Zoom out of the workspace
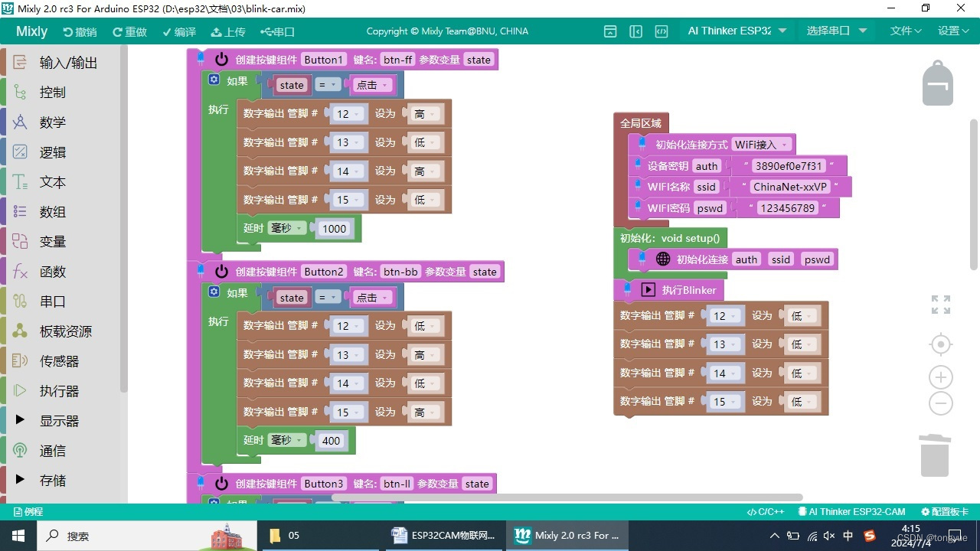Screen dimensions: 980x551 point(941,403)
